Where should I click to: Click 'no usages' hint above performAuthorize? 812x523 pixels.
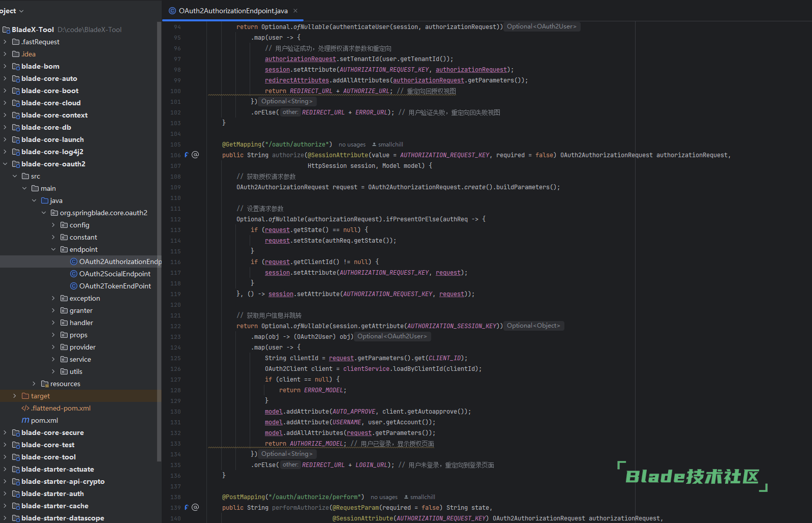(384, 497)
